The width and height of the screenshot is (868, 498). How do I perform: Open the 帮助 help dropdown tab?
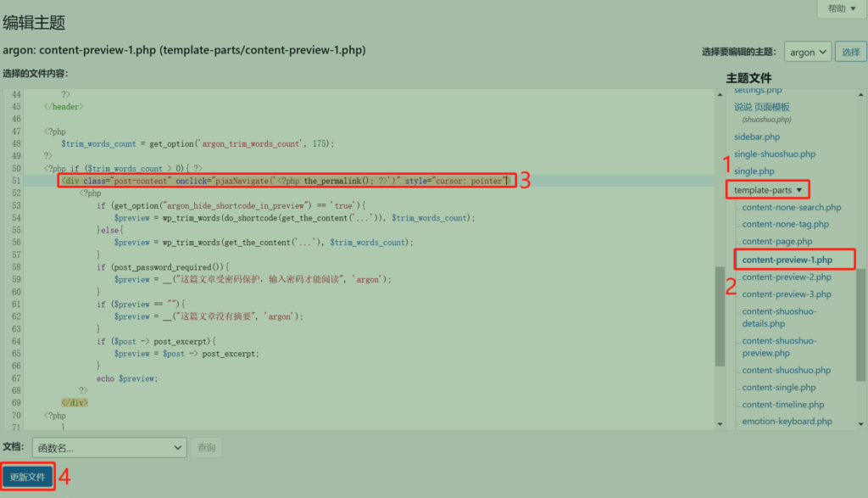pyautogui.click(x=841, y=8)
